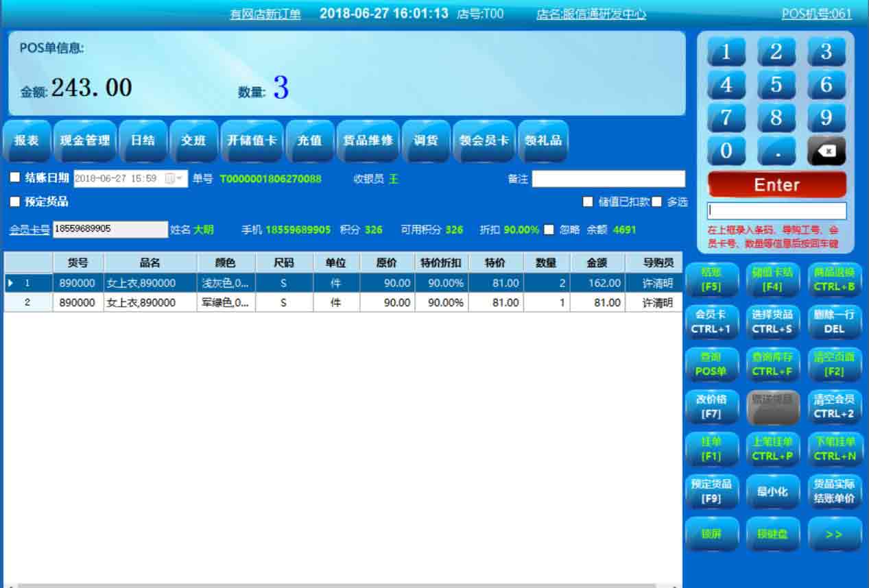The width and height of the screenshot is (869, 588).
Task: Click the 领礼品 gift redemption button
Action: click(x=543, y=140)
